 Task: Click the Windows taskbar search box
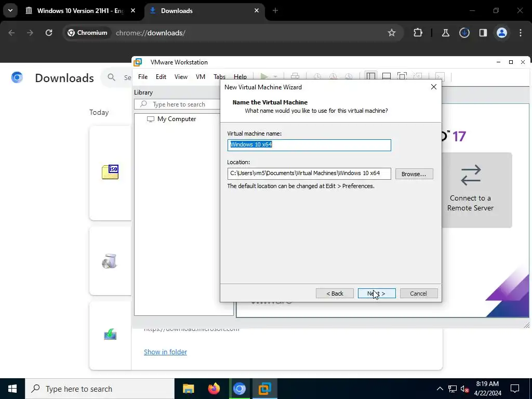(x=100, y=389)
